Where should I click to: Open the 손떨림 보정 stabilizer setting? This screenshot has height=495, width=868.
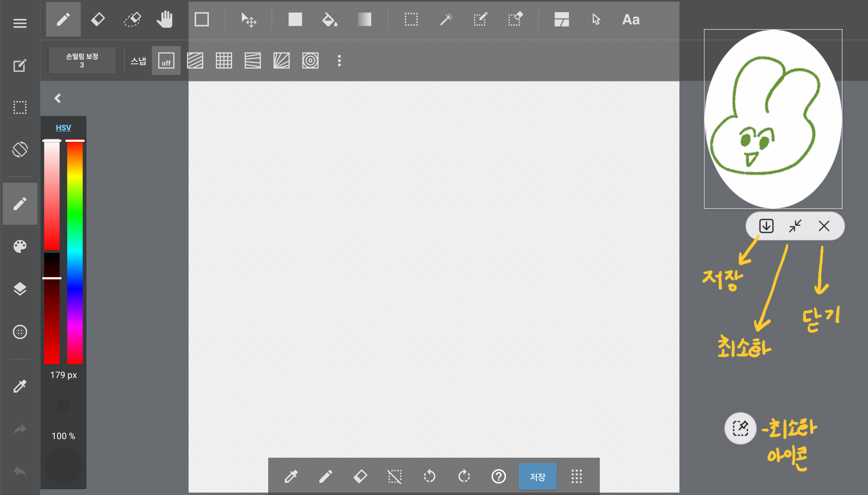click(x=82, y=60)
